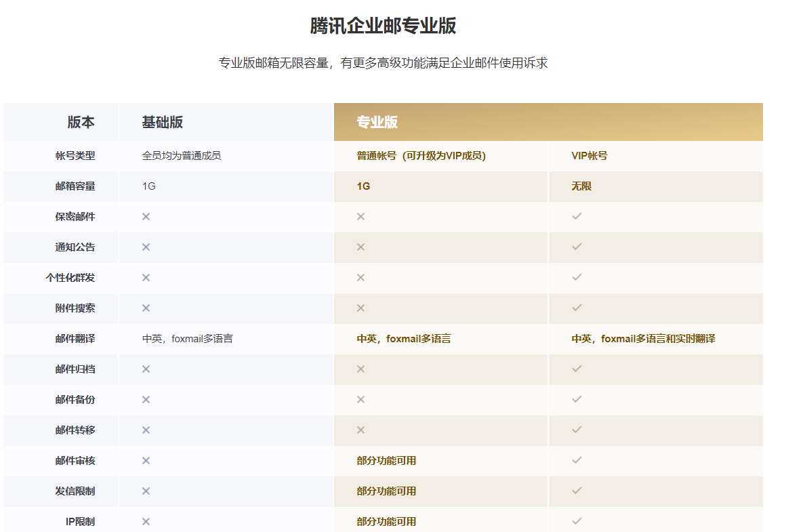The image size is (786, 532).
Task: Select 邮件归档 cross mark under 基础版
Action: click(x=146, y=369)
